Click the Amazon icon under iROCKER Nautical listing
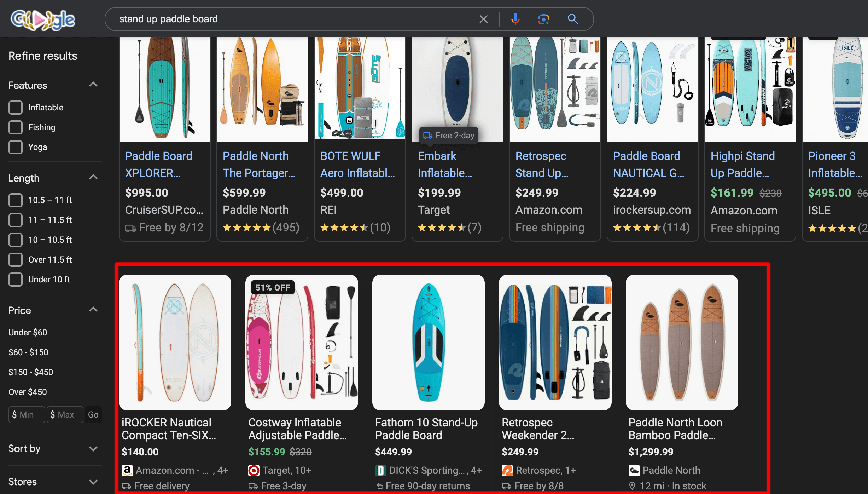The width and height of the screenshot is (868, 494). coord(127,470)
